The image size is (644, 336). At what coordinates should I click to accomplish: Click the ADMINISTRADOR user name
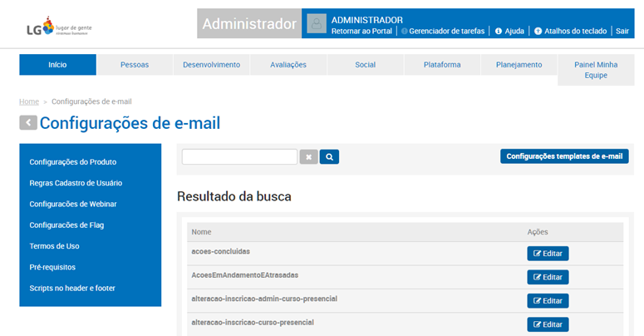pyautogui.click(x=367, y=20)
